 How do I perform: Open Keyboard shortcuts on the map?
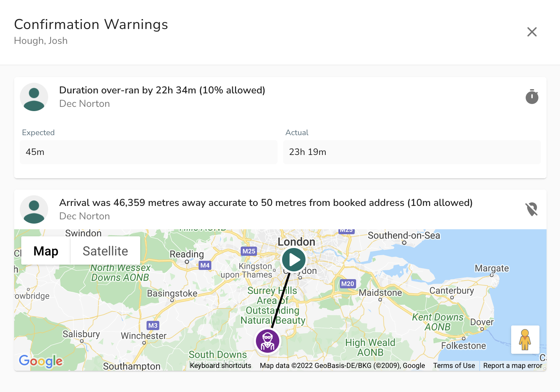(x=221, y=365)
